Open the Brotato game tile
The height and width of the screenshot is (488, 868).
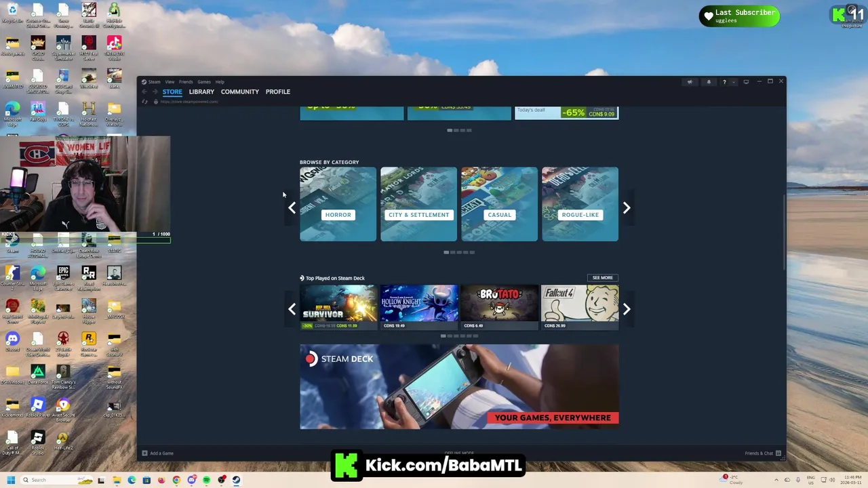point(499,307)
